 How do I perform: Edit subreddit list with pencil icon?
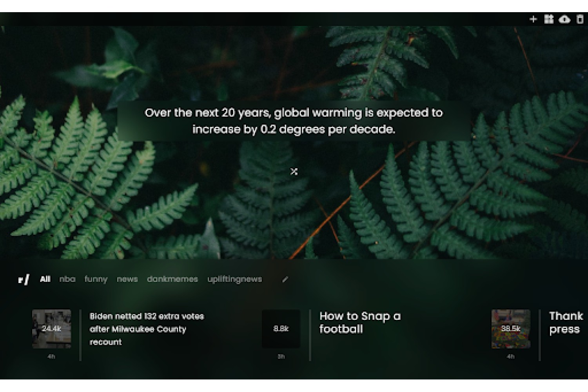coord(285,279)
